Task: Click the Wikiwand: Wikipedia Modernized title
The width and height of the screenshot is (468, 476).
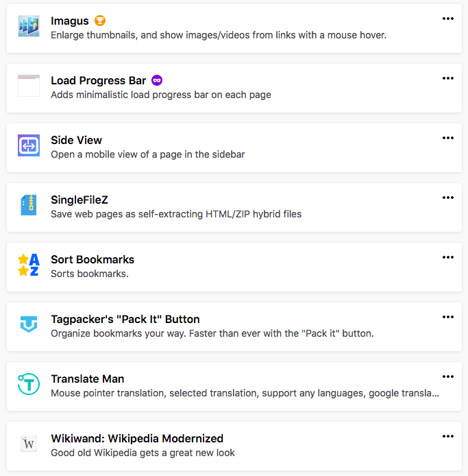Action: [x=137, y=439]
